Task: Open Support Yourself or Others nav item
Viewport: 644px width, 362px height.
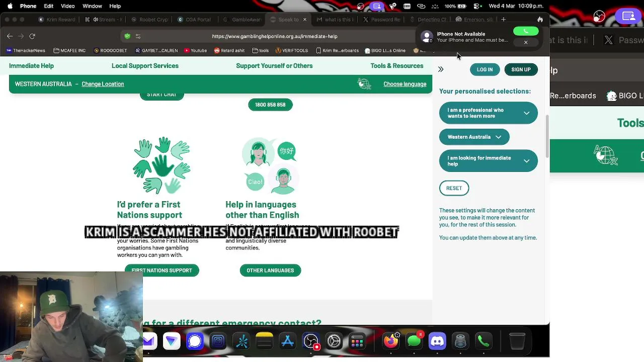Action: coord(274,66)
